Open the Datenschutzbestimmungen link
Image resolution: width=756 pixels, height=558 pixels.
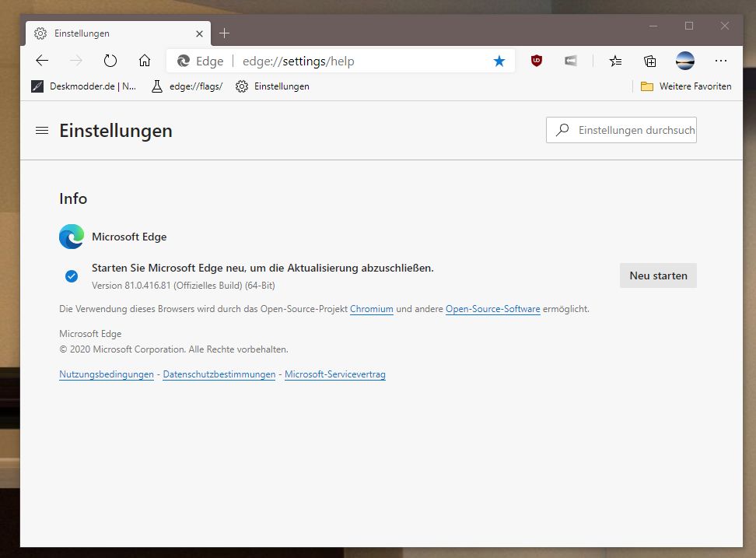pyautogui.click(x=219, y=374)
